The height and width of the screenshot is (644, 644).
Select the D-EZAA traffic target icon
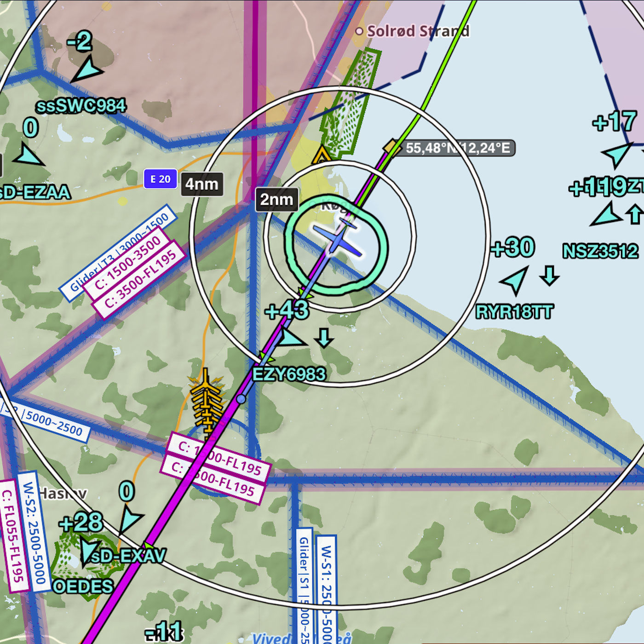tap(28, 156)
